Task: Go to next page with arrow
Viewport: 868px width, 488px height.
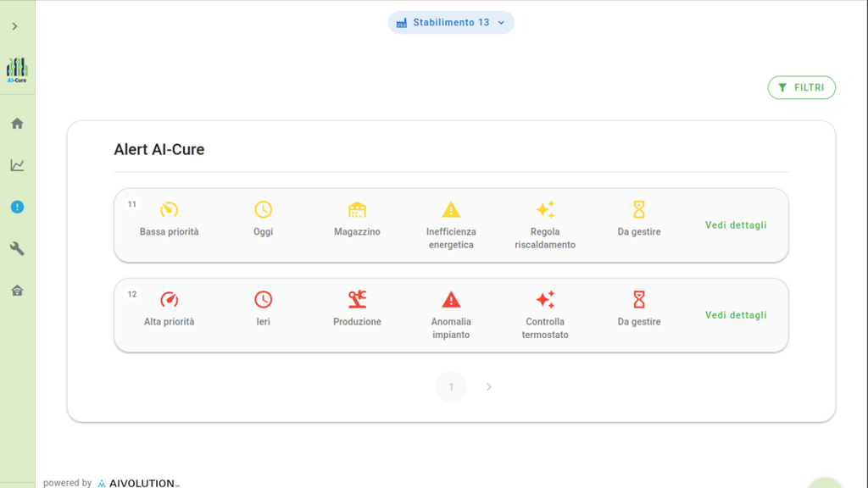Action: point(488,387)
